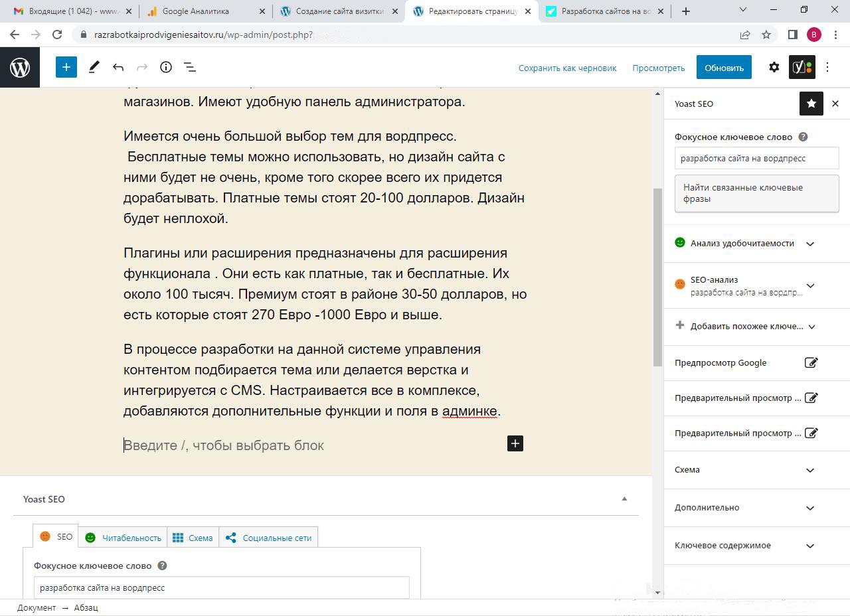
Task: Click the Undo arrow in editor toolbar
Action: (x=118, y=67)
